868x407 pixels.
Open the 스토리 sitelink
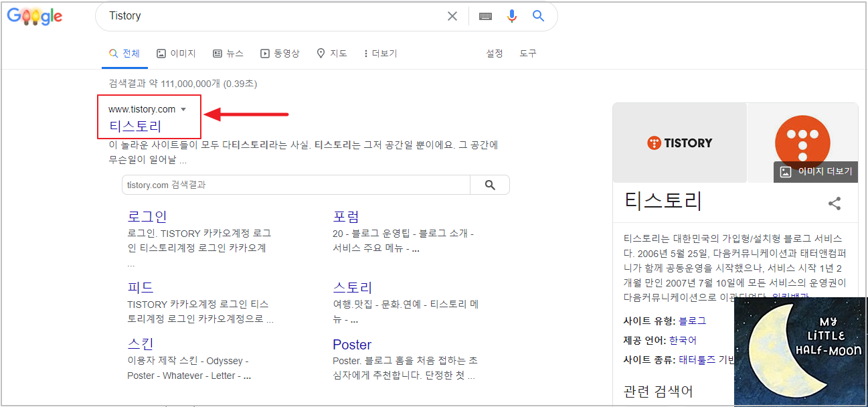tap(353, 287)
